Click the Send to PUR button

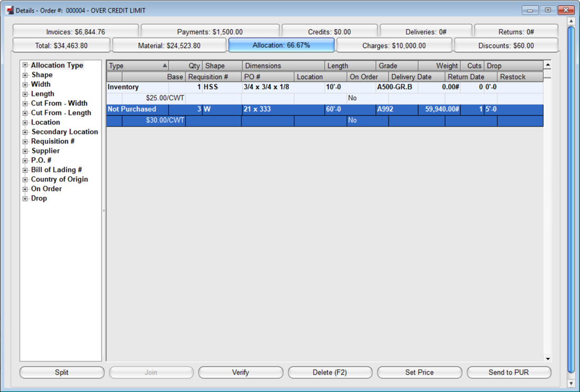508,372
